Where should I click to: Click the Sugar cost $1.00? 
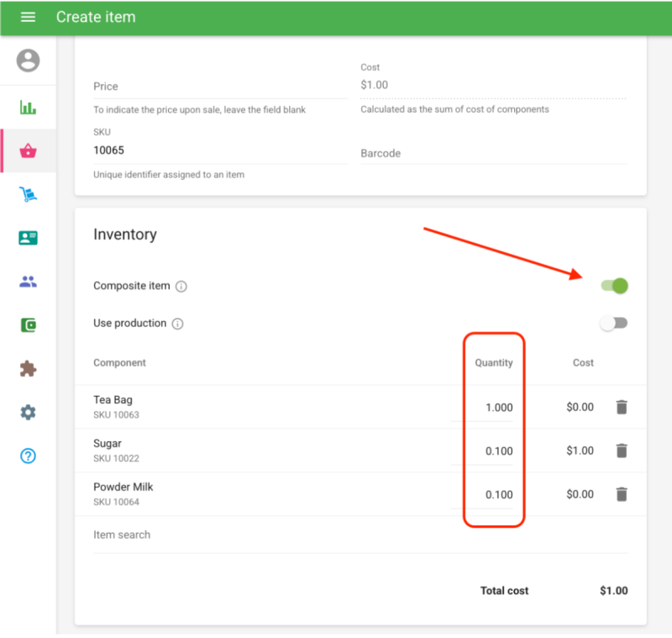pos(580,451)
